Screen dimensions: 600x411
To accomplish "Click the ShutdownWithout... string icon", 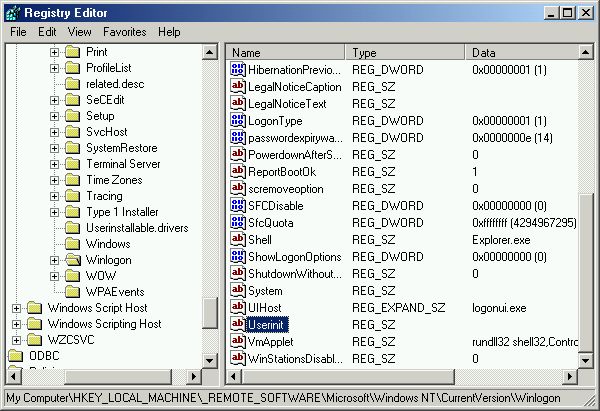I will pyautogui.click(x=238, y=273).
